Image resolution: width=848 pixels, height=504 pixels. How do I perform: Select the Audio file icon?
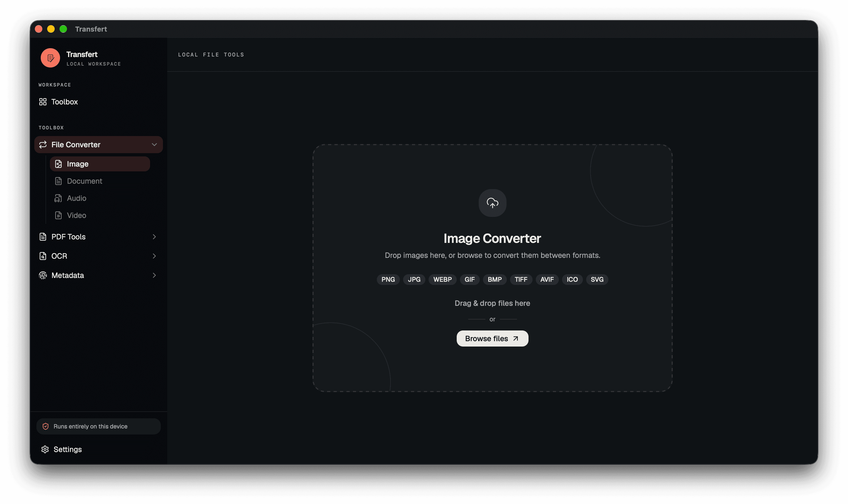(x=58, y=198)
